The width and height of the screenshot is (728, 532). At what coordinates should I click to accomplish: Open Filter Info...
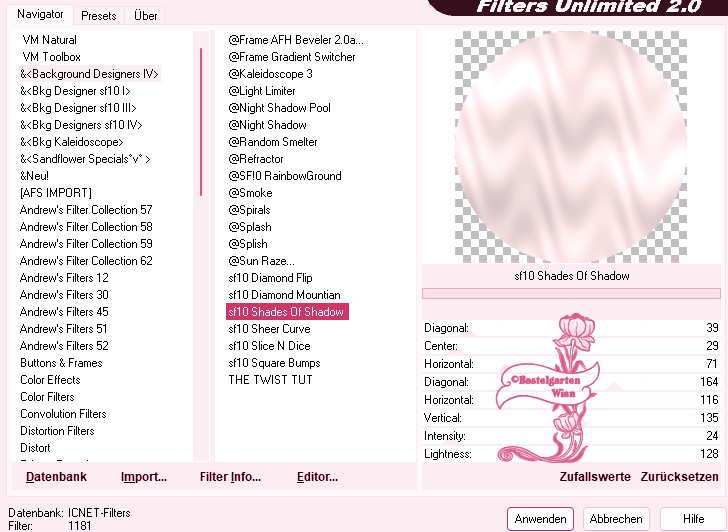coord(230,477)
